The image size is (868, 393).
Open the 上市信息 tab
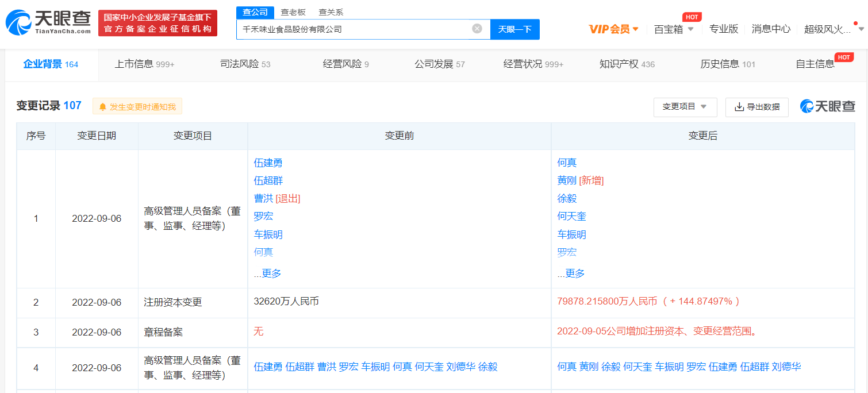pyautogui.click(x=144, y=64)
